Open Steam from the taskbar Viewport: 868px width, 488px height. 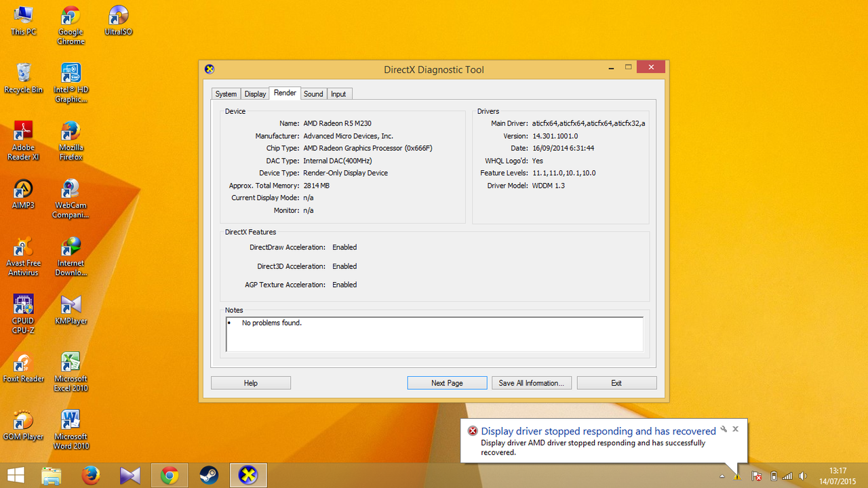coord(209,475)
